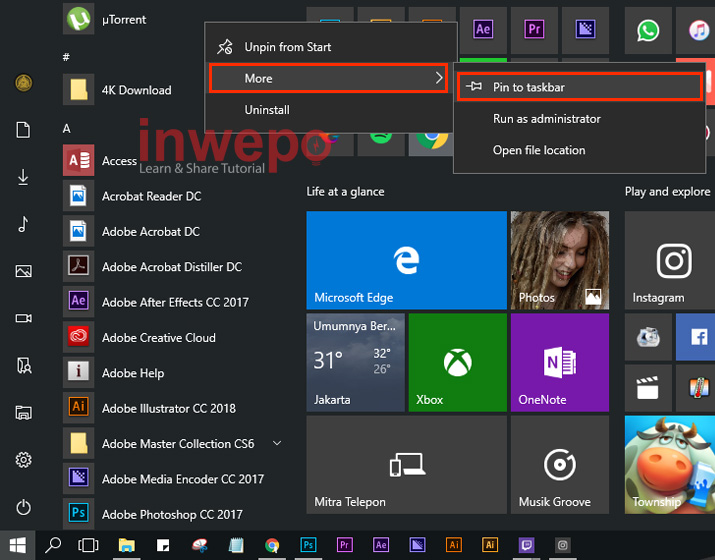Jump to the letter A section header
This screenshot has height=560, width=715.
pos(67,129)
